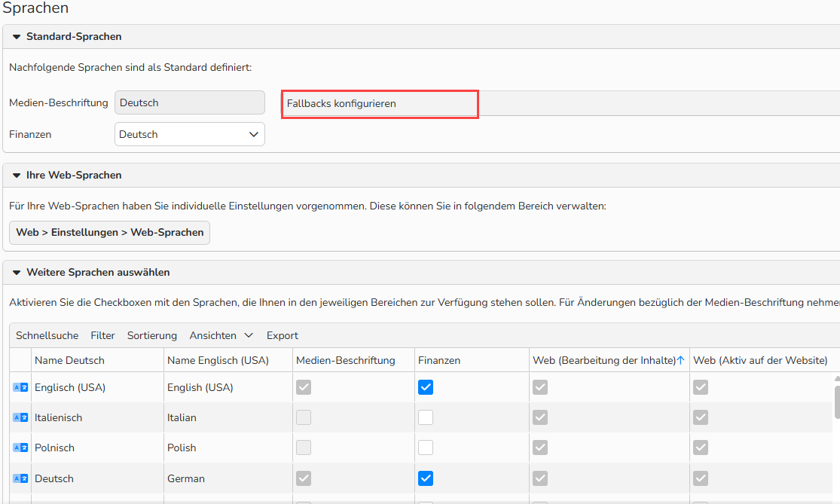Image resolution: width=840 pixels, height=504 pixels.
Task: Click Web Bearbeitung checkbox for Polnisch
Action: pos(540,447)
